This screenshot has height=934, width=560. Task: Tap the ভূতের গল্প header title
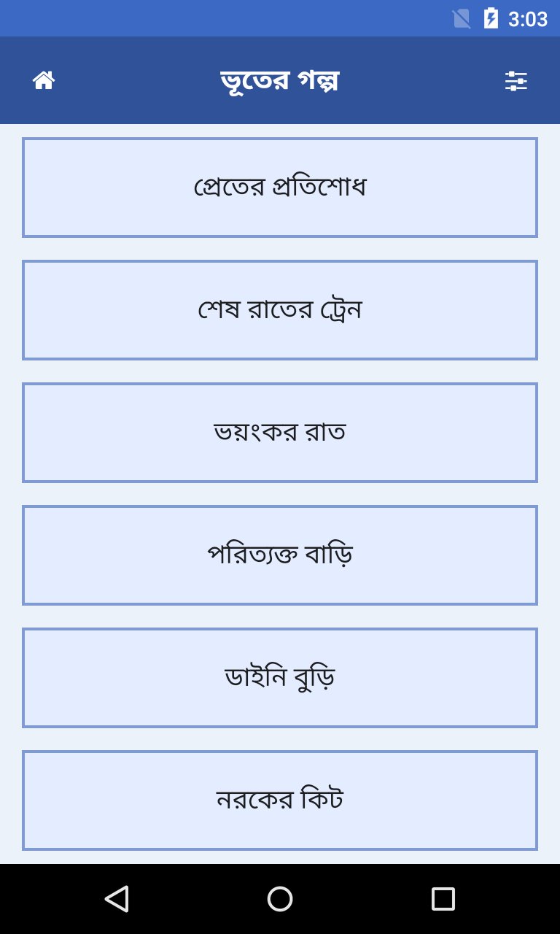(x=280, y=80)
